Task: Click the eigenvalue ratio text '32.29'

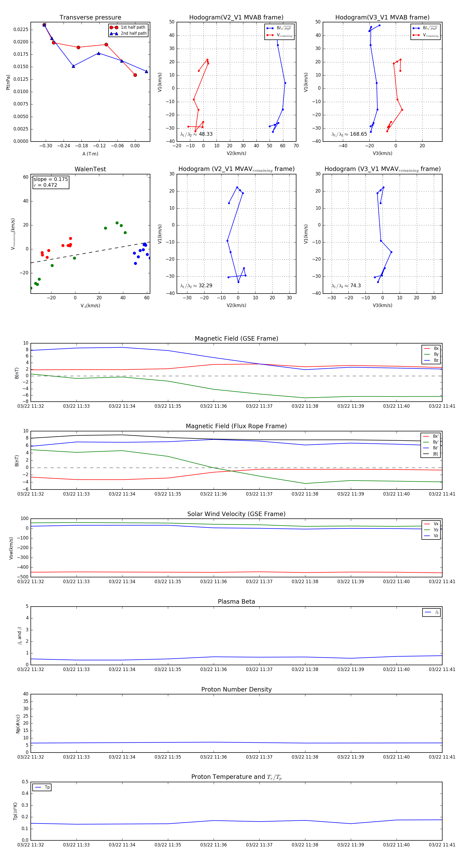Action: (x=205, y=286)
